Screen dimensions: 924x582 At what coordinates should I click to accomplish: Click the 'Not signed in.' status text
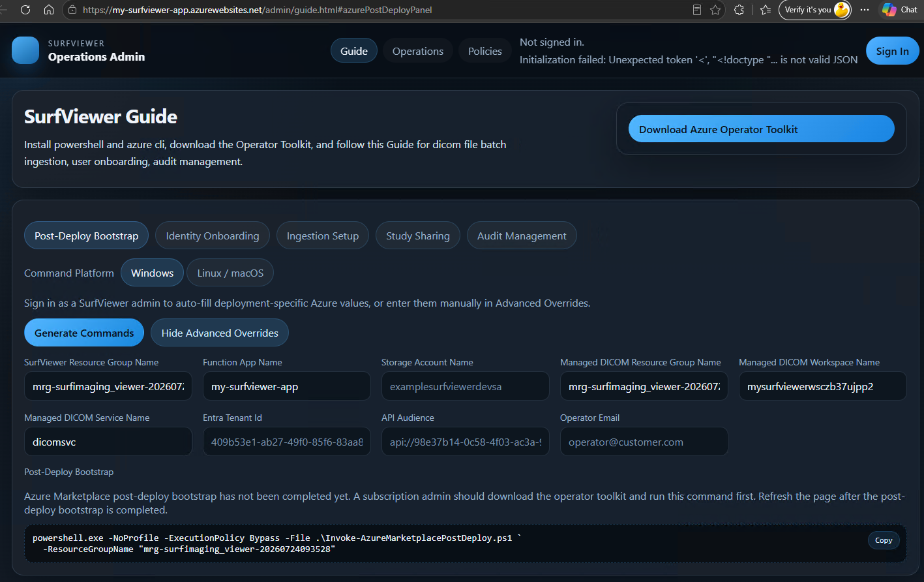coord(552,42)
